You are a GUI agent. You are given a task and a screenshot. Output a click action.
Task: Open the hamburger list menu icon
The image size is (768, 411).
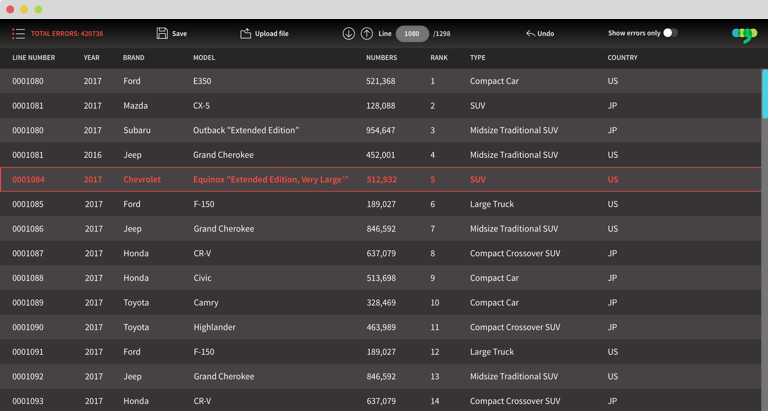tap(19, 33)
